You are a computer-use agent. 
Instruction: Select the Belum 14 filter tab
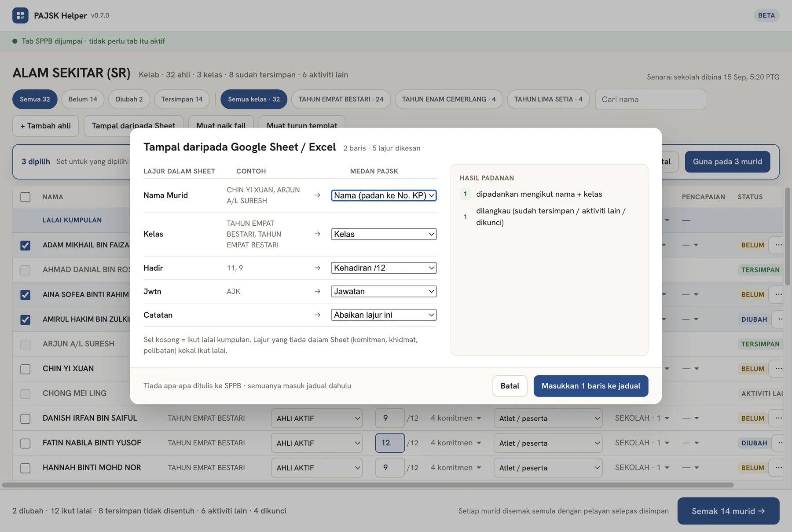tap(83, 99)
